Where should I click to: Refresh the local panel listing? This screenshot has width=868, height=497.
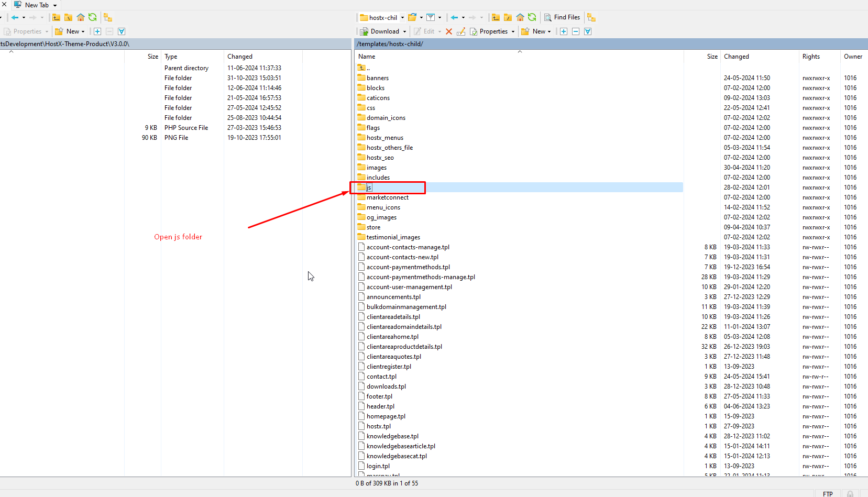pos(93,17)
